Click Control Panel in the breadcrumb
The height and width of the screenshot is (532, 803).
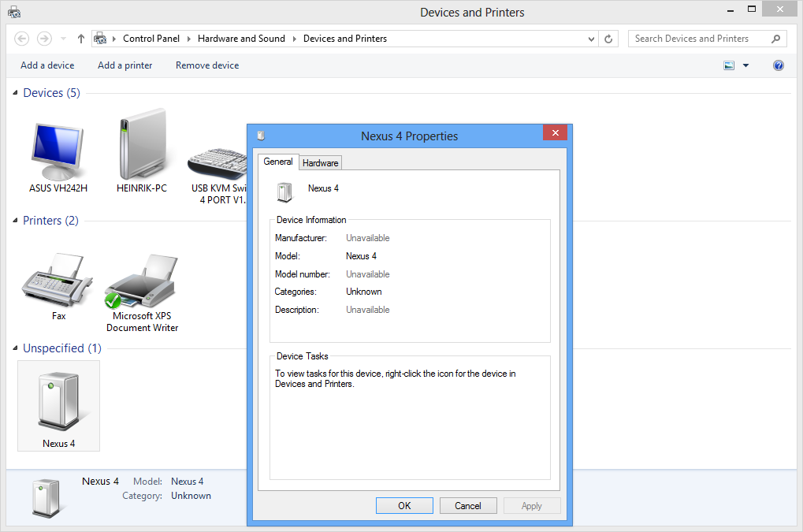(151, 39)
